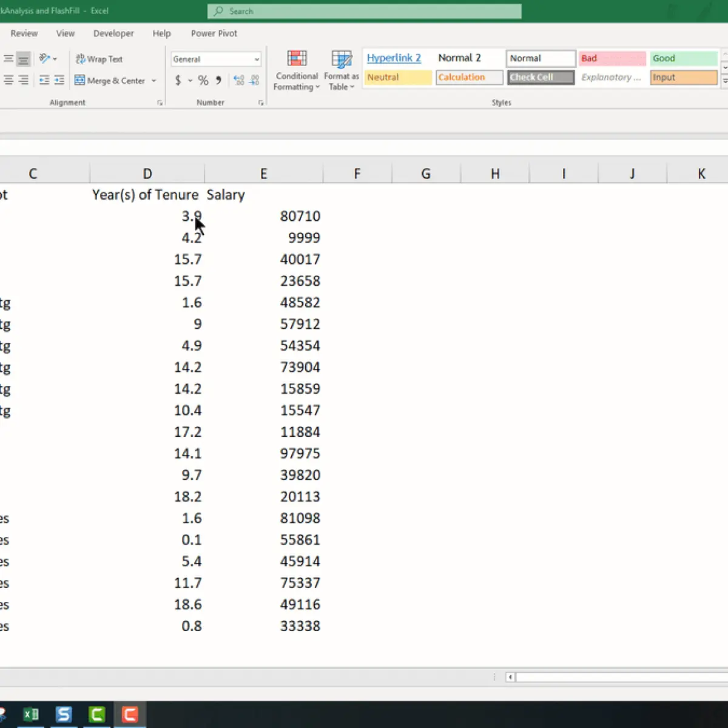Image resolution: width=728 pixels, height=728 pixels.
Task: Apply the Normal 2 cell style
Action: [469, 58]
